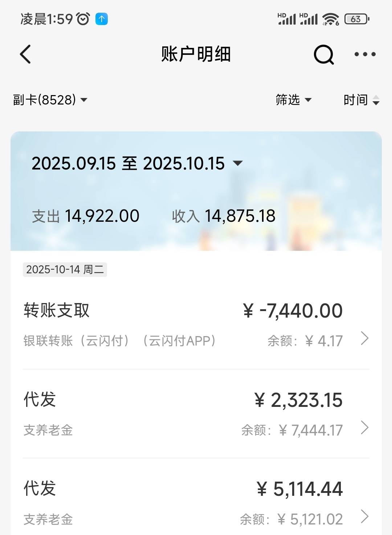This screenshot has height=535, width=392.
Task: Tap the 2025-10-14 周二 date label
Action: [65, 270]
